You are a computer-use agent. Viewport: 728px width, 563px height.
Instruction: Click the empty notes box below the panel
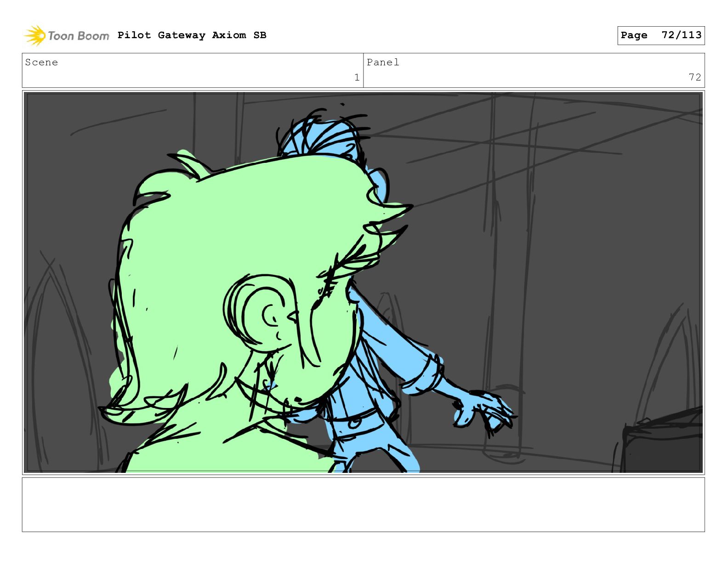point(364,505)
